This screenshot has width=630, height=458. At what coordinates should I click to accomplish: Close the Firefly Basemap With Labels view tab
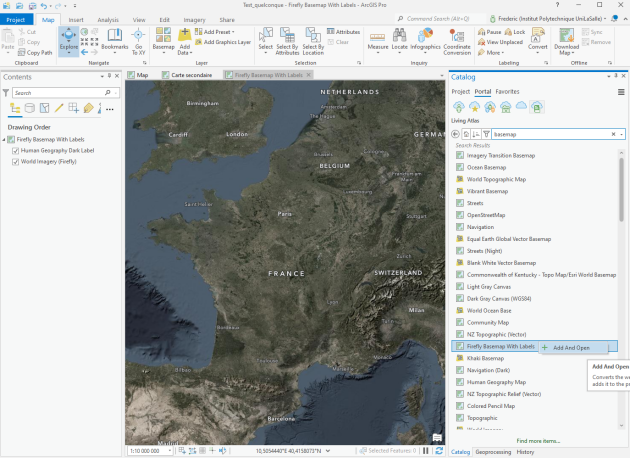pyautogui.click(x=309, y=75)
